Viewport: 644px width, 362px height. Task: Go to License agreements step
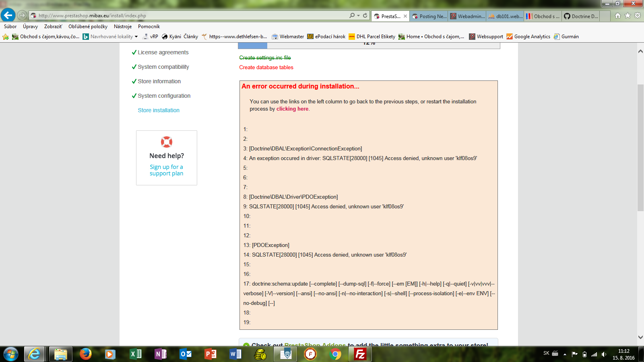163,52
